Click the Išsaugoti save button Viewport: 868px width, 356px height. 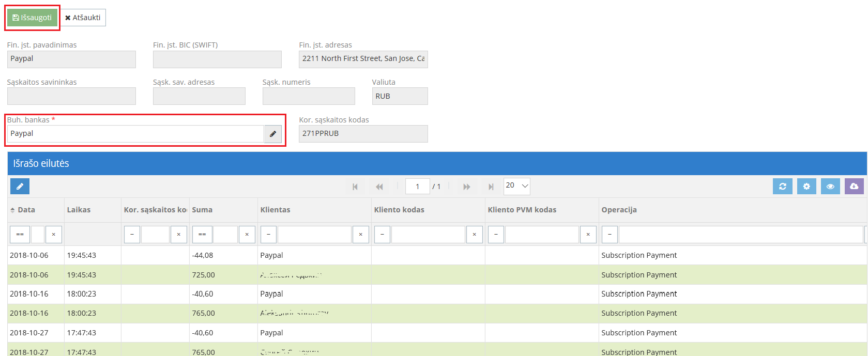pyautogui.click(x=32, y=18)
